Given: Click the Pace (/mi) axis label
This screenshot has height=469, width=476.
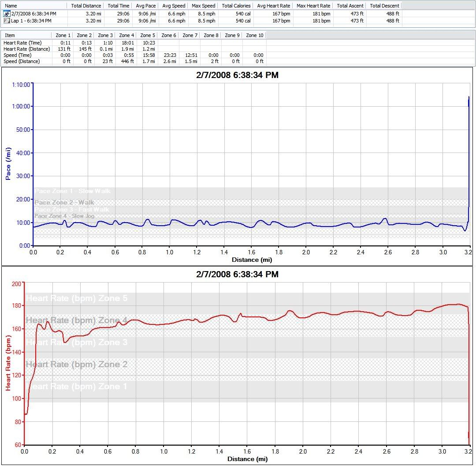Looking at the screenshot, I should [x=8, y=163].
